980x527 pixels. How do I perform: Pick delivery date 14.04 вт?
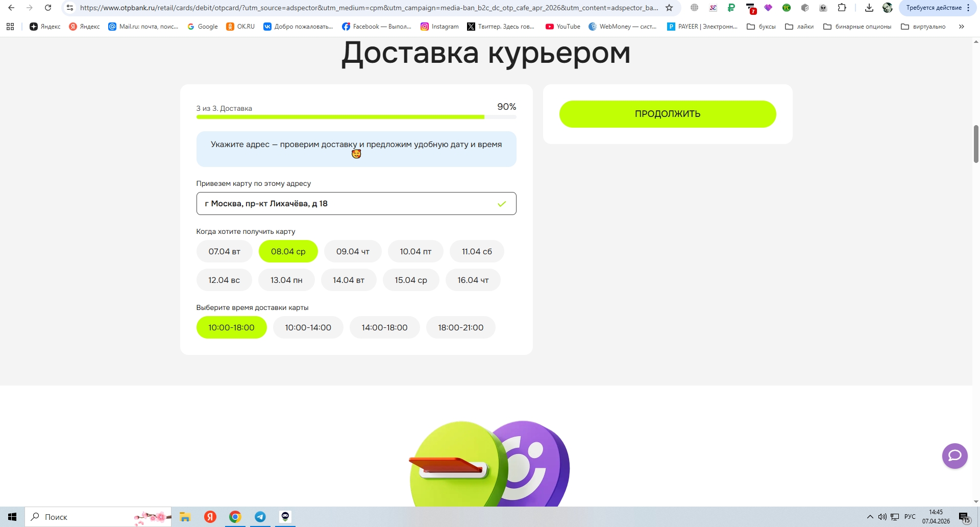[x=349, y=280]
